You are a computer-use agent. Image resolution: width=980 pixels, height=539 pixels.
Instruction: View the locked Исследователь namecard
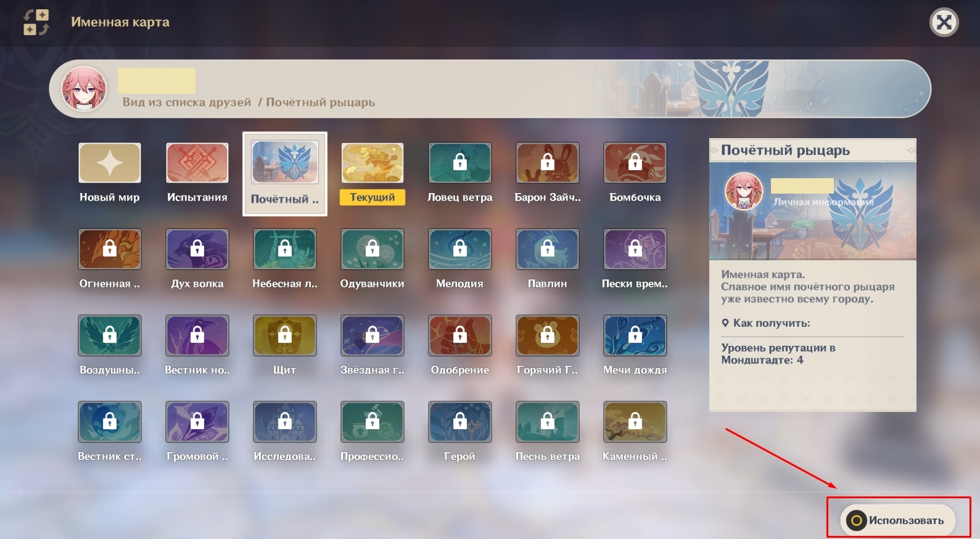pos(285,422)
